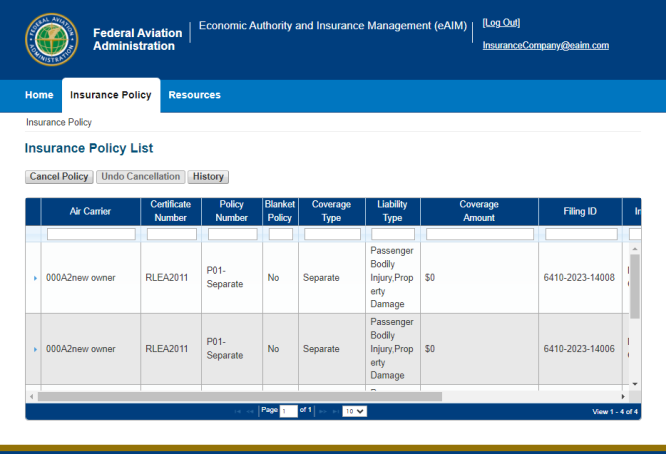Image resolution: width=666 pixels, height=454 pixels.
Task: Click horizontal scrollbar right arrow
Action: pyautogui.click(x=623, y=397)
